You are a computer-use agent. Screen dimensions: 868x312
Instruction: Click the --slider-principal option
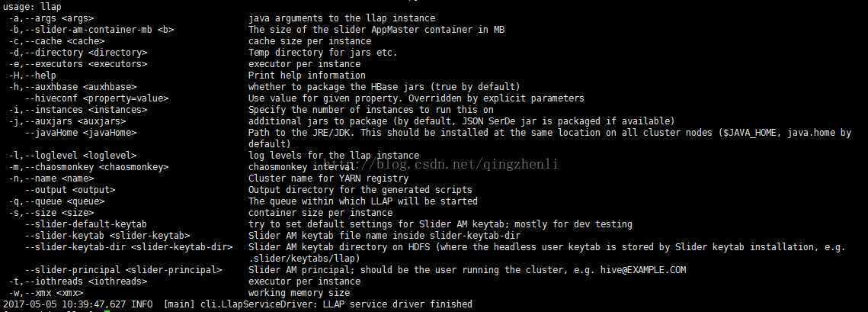point(123,270)
